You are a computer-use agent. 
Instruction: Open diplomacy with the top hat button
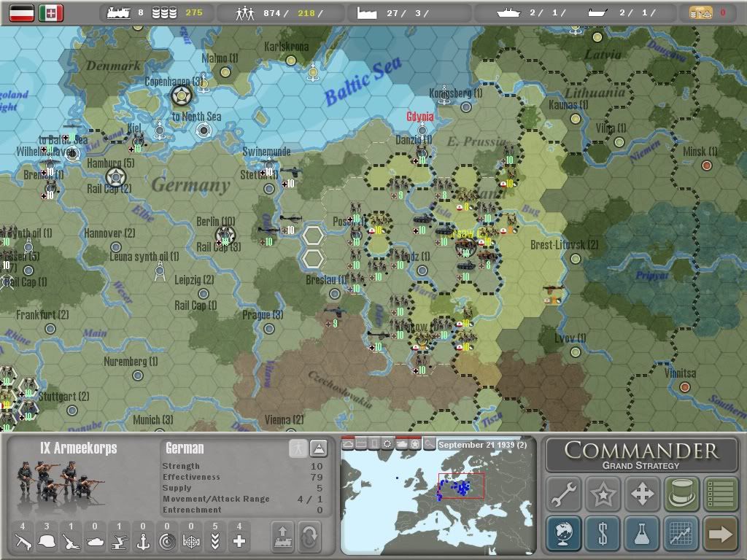[681, 494]
